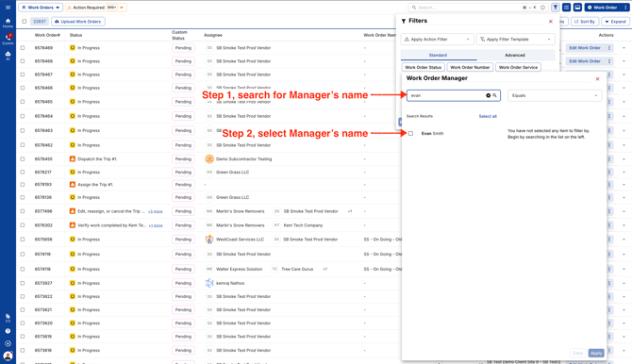Screen dimensions: 632x364
Task: Click Demo Subcontractor Testing avatar
Action: (209, 158)
